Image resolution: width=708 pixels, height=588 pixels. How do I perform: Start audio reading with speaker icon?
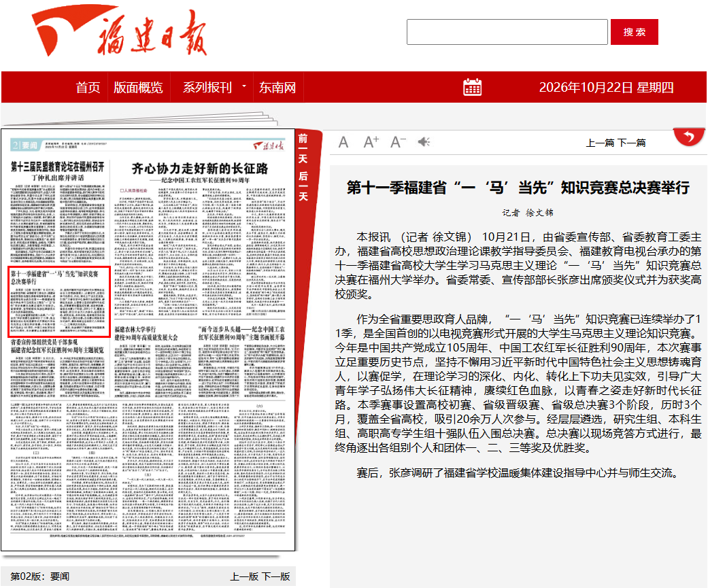tap(424, 142)
